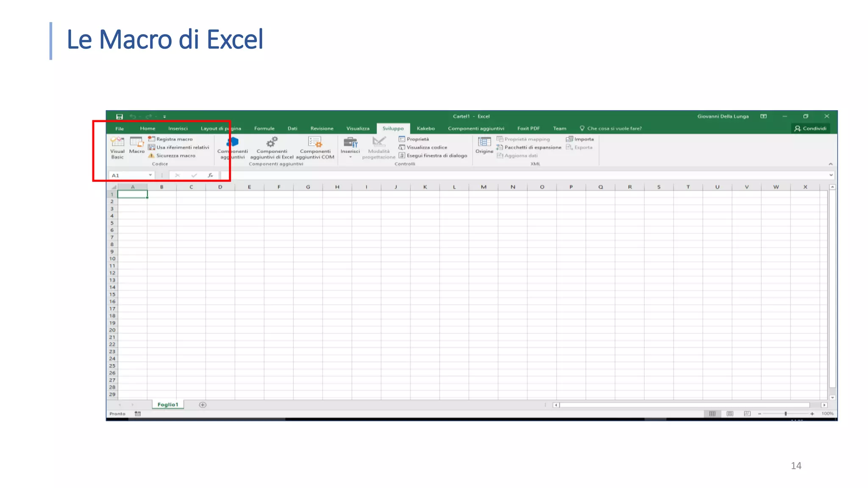This screenshot has width=868, height=488.
Task: Select the Sviluppo tab
Action: point(393,128)
